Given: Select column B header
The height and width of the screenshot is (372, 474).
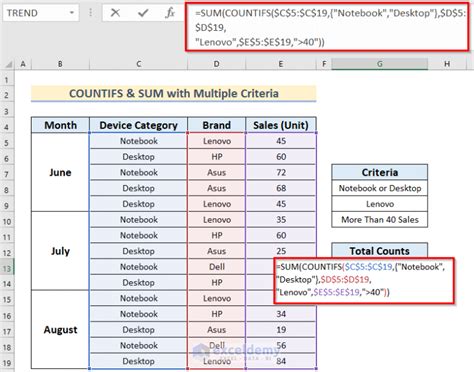Looking at the screenshot, I should pyautogui.click(x=60, y=64).
